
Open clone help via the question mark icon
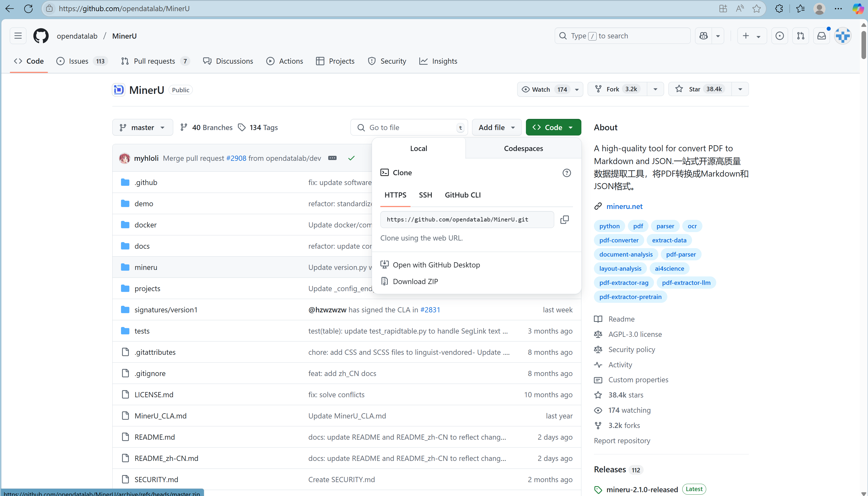[x=566, y=173]
